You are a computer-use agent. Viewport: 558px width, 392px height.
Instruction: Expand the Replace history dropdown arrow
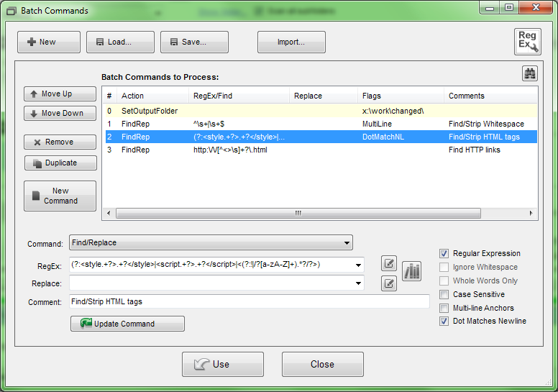(x=358, y=283)
